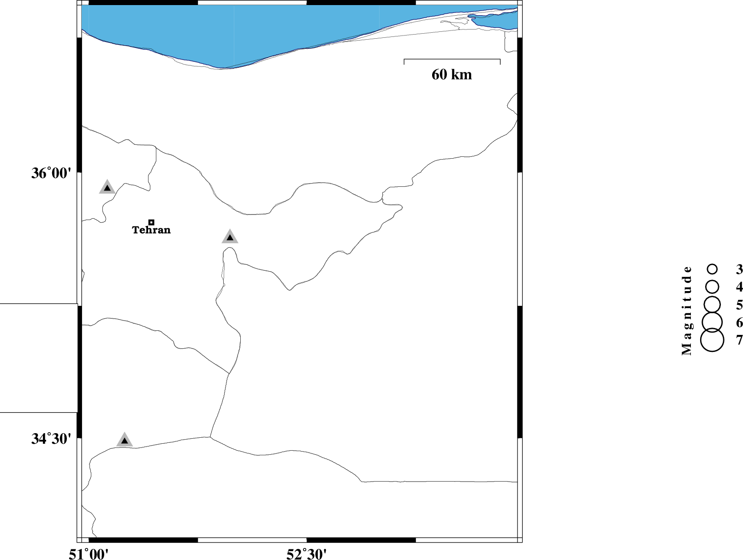Screen dimensions: 743x560
Task: Click the triangle station marker east of Tehran
Action: [230, 237]
